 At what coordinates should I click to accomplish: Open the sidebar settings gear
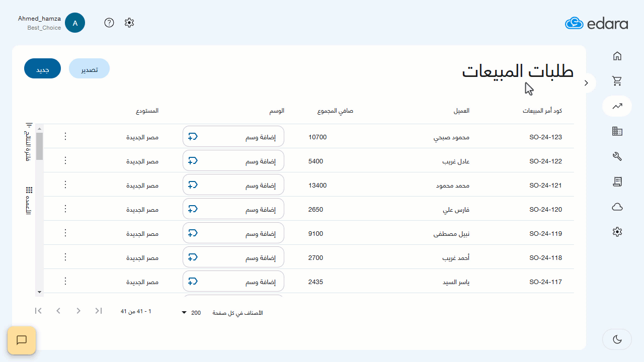[x=617, y=232]
